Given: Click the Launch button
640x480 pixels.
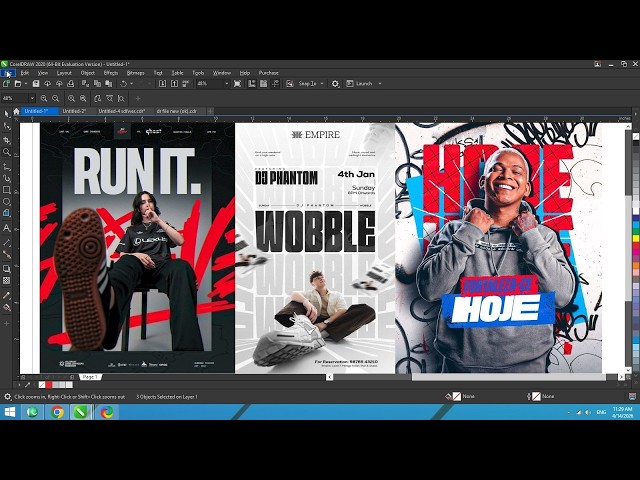Looking at the screenshot, I should (360, 84).
